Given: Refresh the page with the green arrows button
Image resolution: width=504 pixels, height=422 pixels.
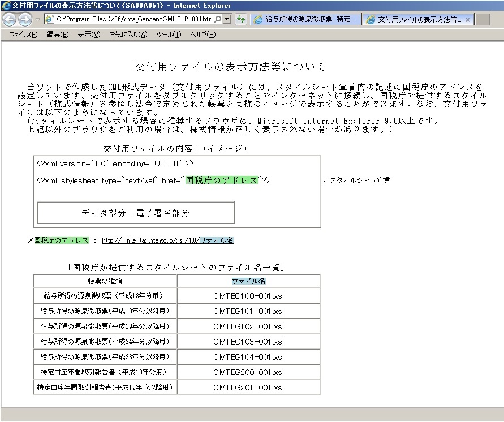Looking at the screenshot, I should [x=241, y=19].
